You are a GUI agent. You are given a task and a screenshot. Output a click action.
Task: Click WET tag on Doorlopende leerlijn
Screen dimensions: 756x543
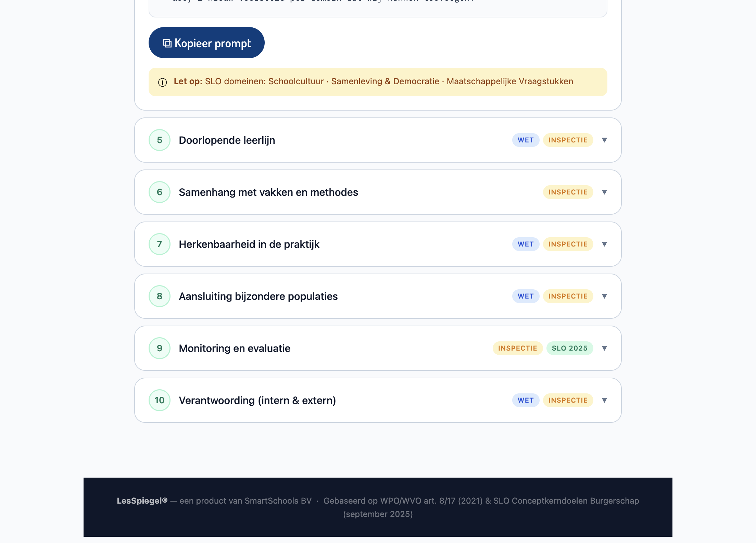526,140
